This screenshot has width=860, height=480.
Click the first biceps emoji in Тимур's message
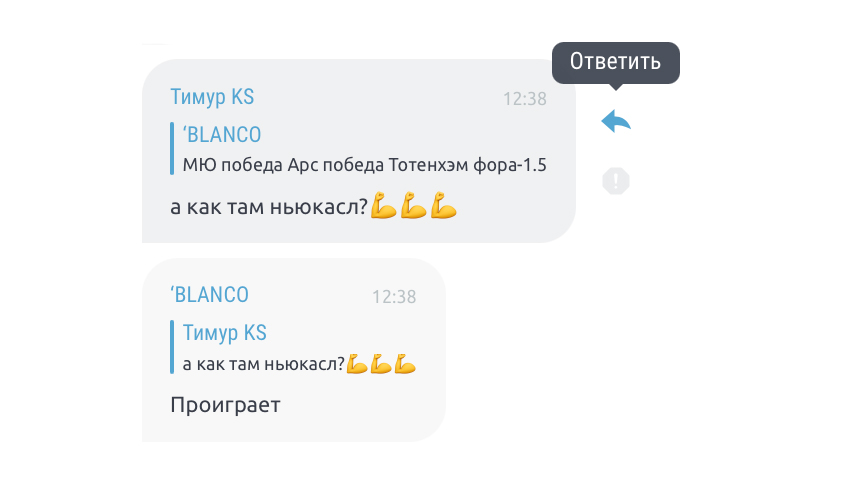pos(383,205)
